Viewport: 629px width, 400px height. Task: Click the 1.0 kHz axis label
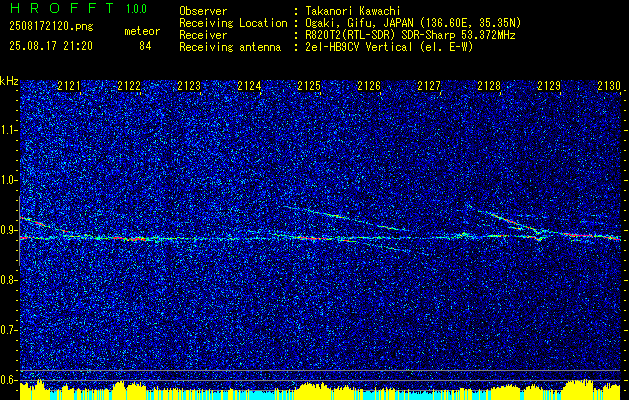9,180
